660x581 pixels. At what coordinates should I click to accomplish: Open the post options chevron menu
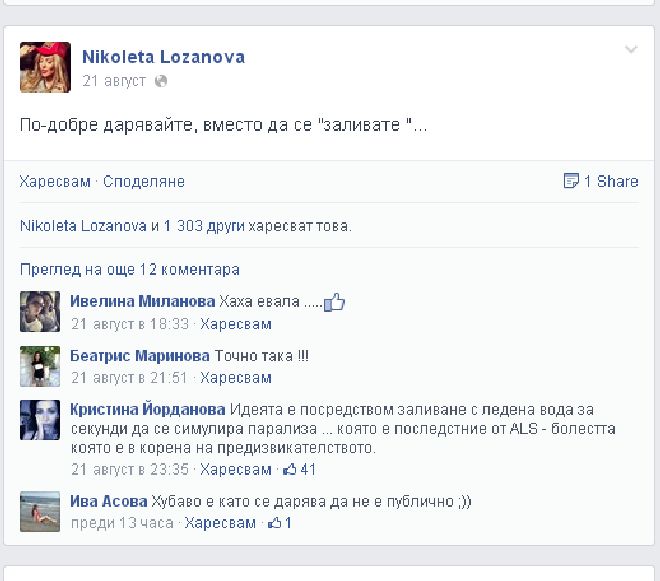point(631,50)
